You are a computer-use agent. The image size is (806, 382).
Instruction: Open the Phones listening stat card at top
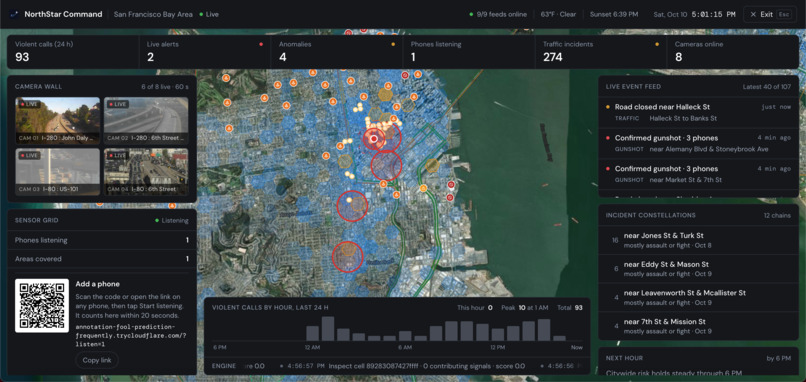point(469,51)
